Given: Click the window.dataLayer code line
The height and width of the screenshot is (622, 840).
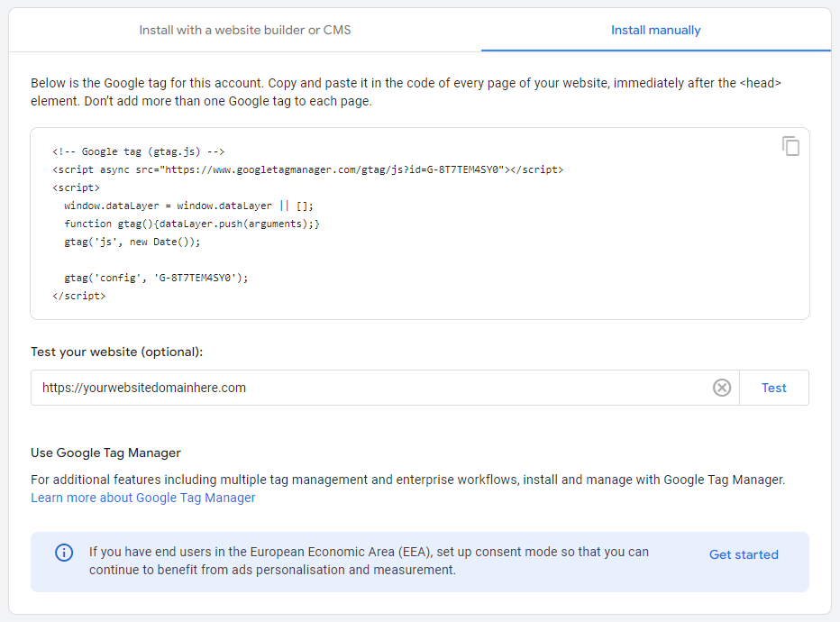Looking at the screenshot, I should tap(188, 206).
